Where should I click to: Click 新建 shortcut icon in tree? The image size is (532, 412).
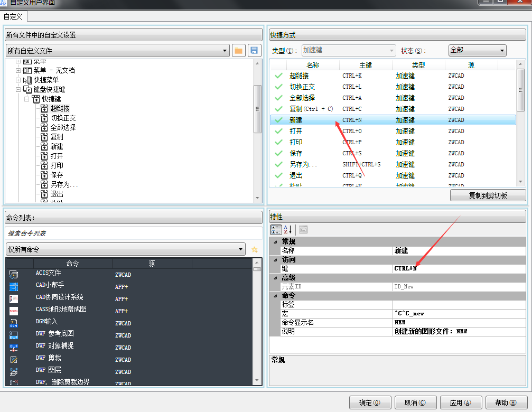pos(44,146)
